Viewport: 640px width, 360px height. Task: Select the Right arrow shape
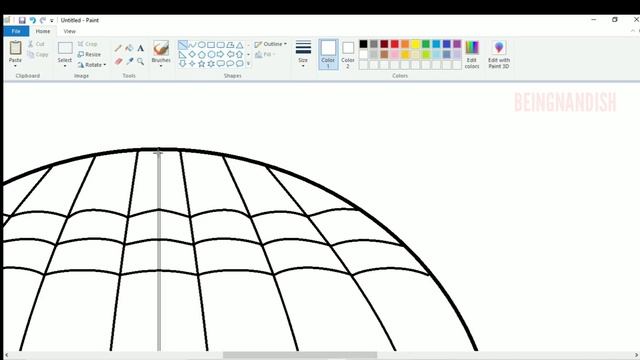tap(220, 54)
